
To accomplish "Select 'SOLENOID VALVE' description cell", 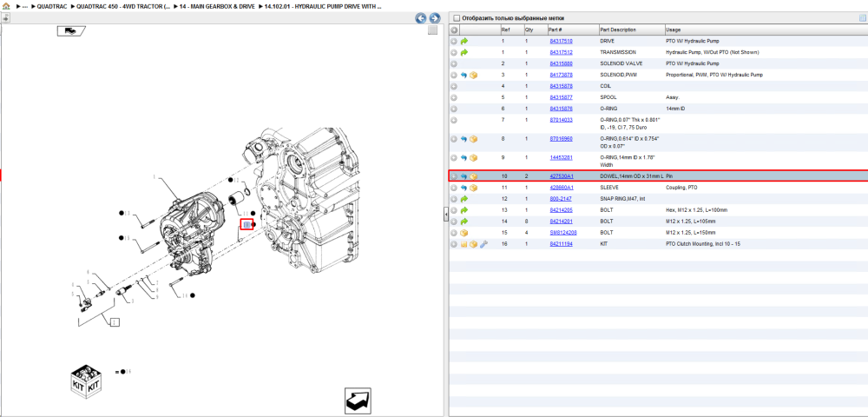I will (620, 63).
